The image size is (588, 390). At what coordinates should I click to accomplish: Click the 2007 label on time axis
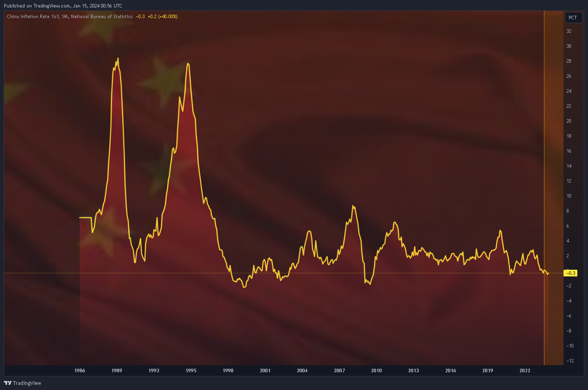click(339, 370)
